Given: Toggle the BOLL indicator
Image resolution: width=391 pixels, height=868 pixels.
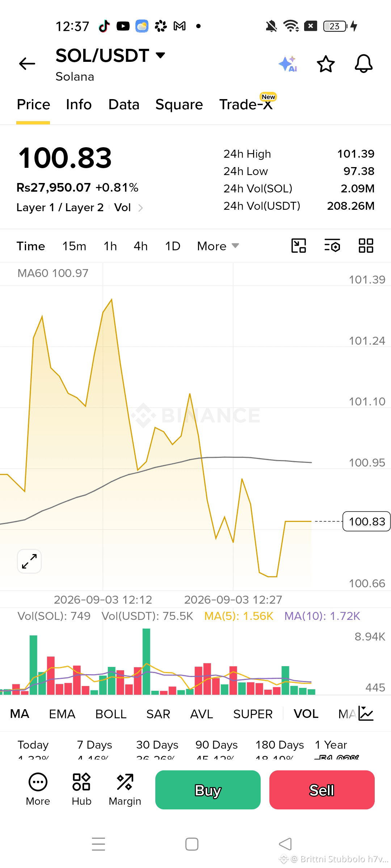Looking at the screenshot, I should click(x=111, y=714).
